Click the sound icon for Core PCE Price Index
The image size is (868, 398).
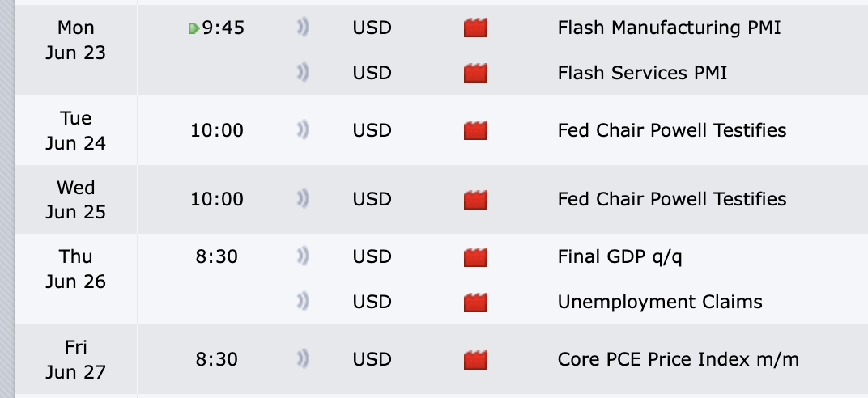303,359
